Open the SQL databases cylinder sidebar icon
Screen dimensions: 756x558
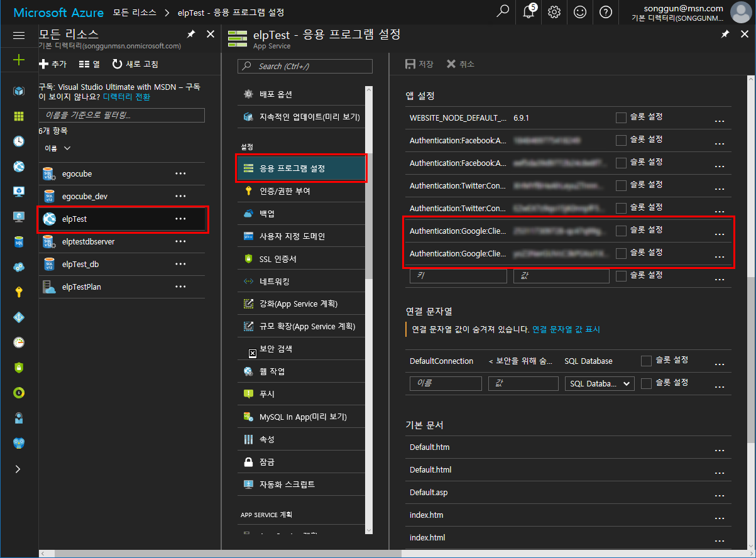pos(19,242)
